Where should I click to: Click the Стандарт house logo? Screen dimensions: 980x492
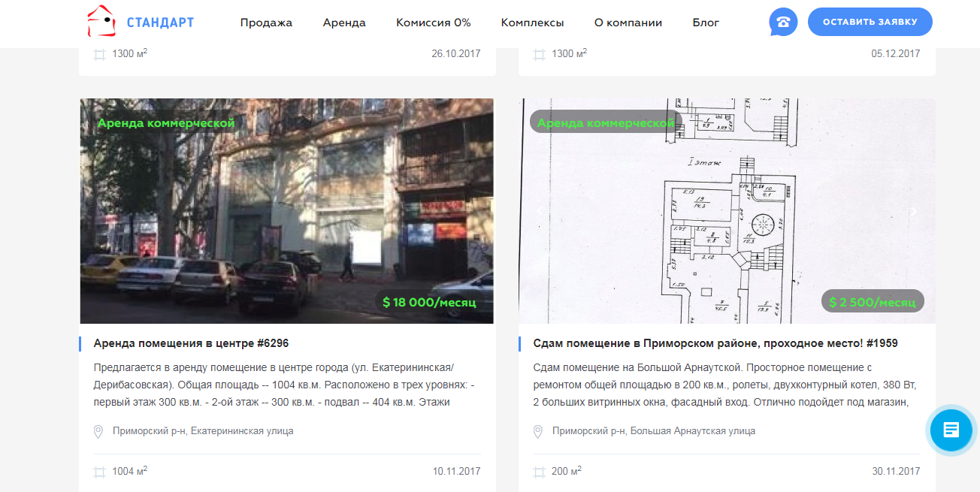tap(102, 22)
